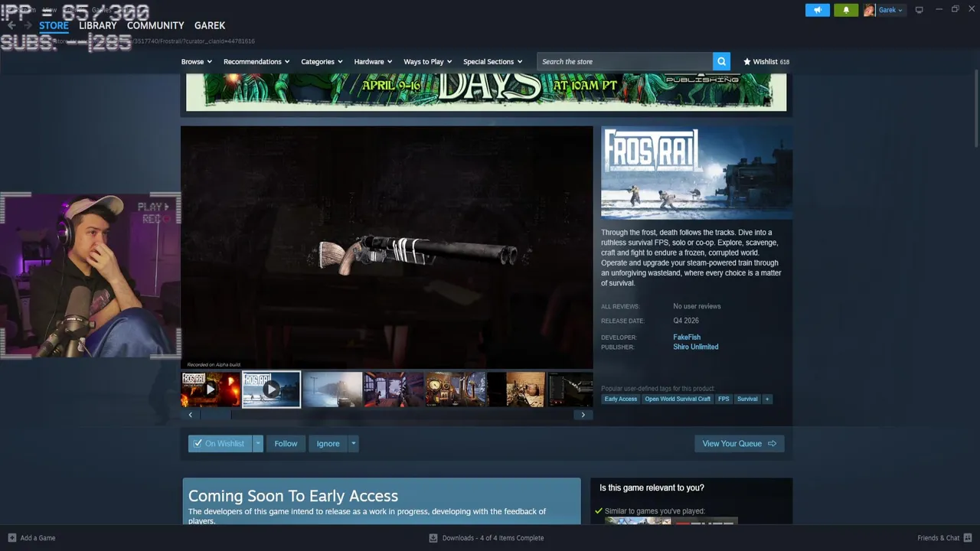Click the Follow button
The width and height of the screenshot is (980, 551).
286,444
